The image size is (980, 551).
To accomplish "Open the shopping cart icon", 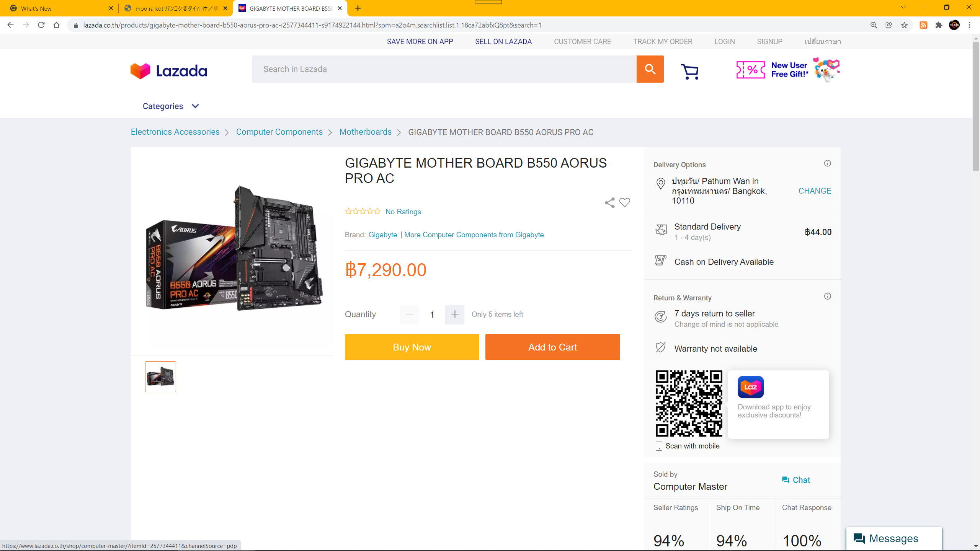I will [x=690, y=71].
